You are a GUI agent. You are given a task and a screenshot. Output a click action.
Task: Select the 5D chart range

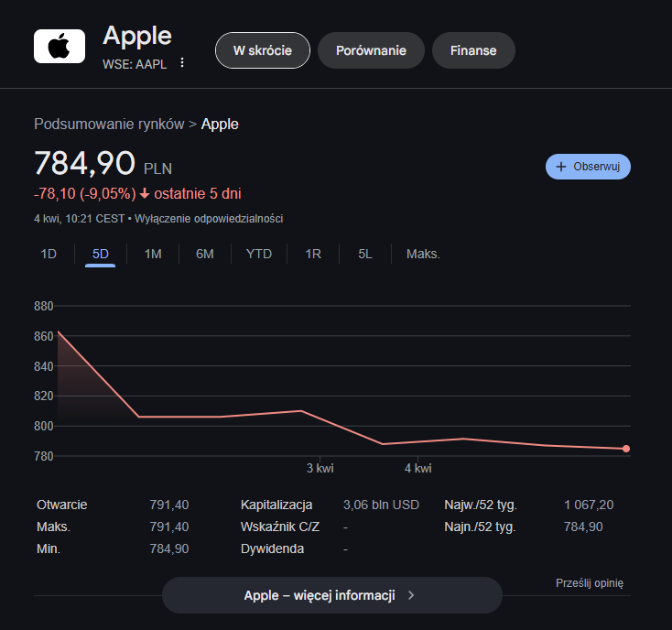tap(101, 255)
